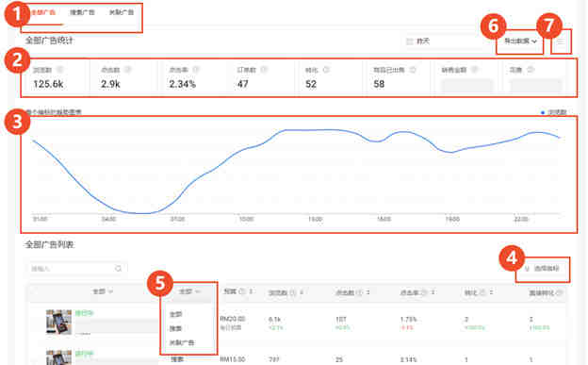Click the magnifier icon in the search box

pos(119,269)
